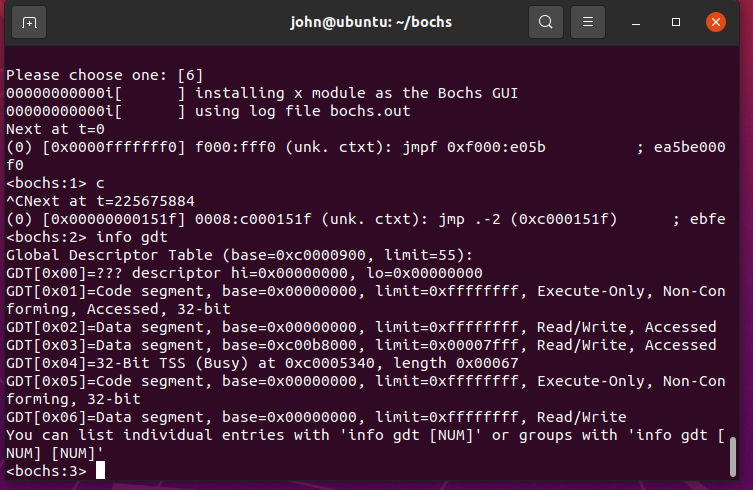Click the GDT[0x05] Code segment entry
Screen dimensions: 753x490
click(365, 390)
